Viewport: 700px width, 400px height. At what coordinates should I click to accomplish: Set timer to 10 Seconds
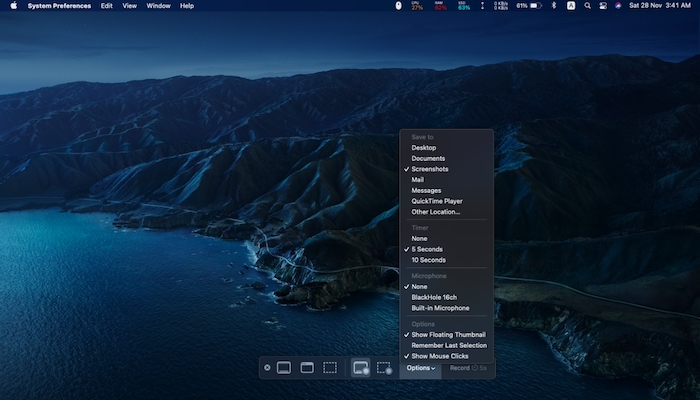point(428,259)
